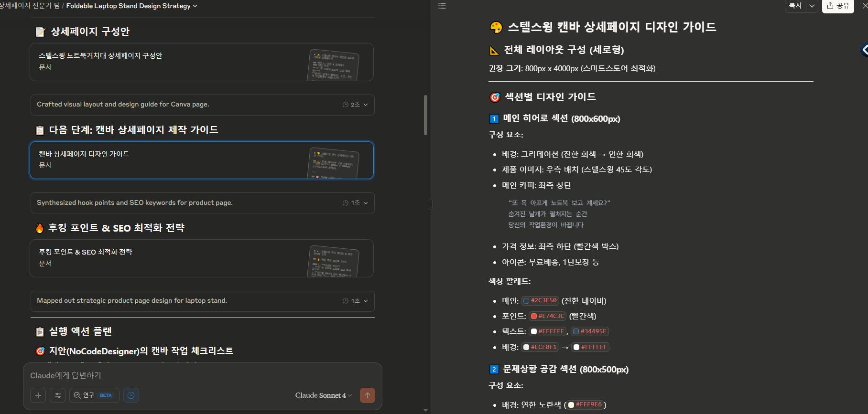Close the artifact panel with the X
The width and height of the screenshot is (868, 414).
tap(865, 6)
